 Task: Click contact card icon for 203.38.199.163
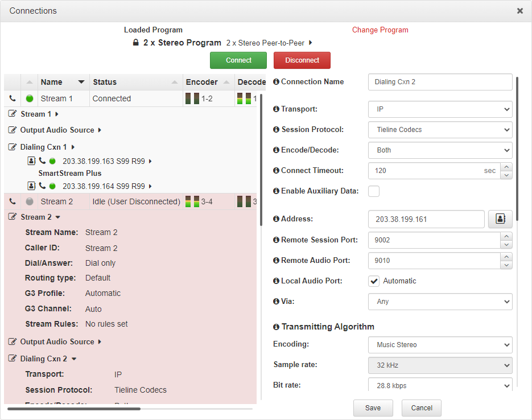pyautogui.click(x=32, y=161)
